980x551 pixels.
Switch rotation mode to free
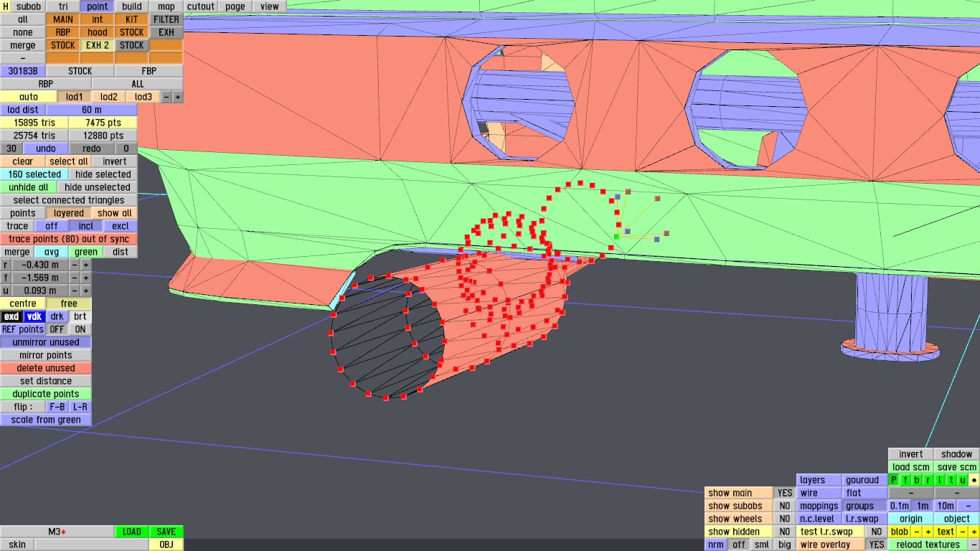pos(69,303)
